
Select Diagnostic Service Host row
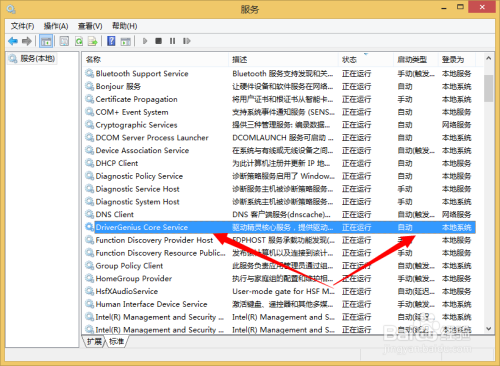pos(279,189)
